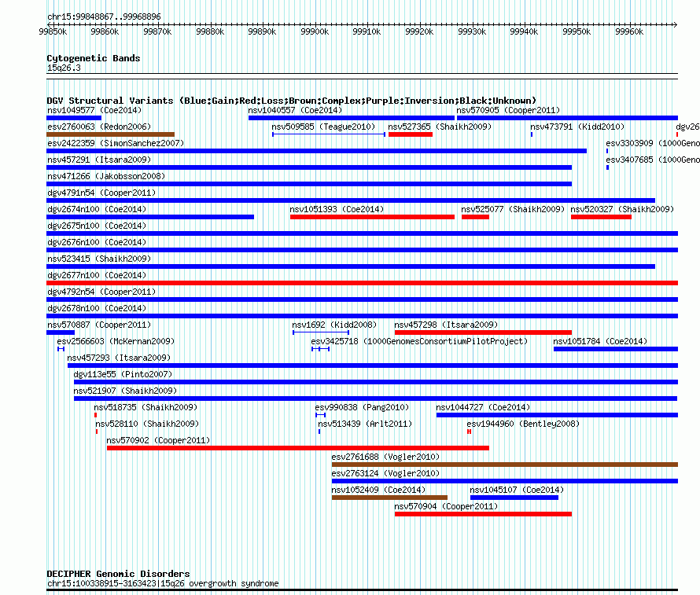Click nsv518735 (Shaikh2009) label
This screenshot has width=700, height=595.
(x=146, y=407)
